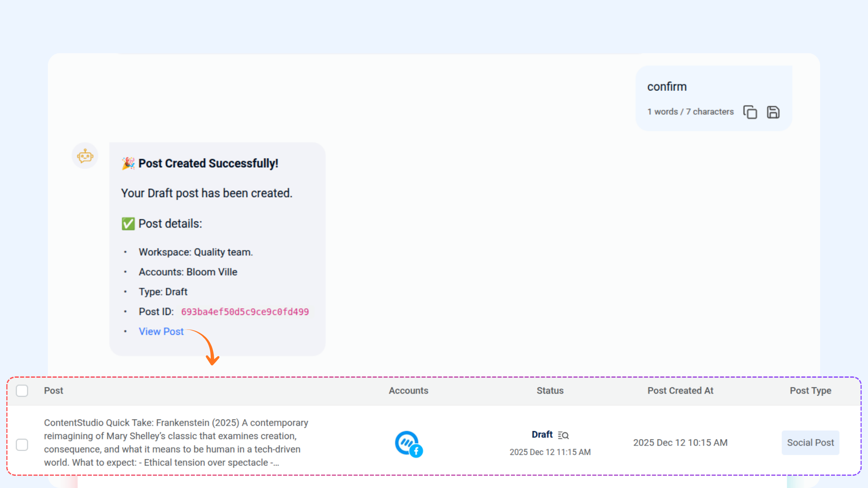
Task: Click the green checkmark beside Post details
Action: click(128, 224)
